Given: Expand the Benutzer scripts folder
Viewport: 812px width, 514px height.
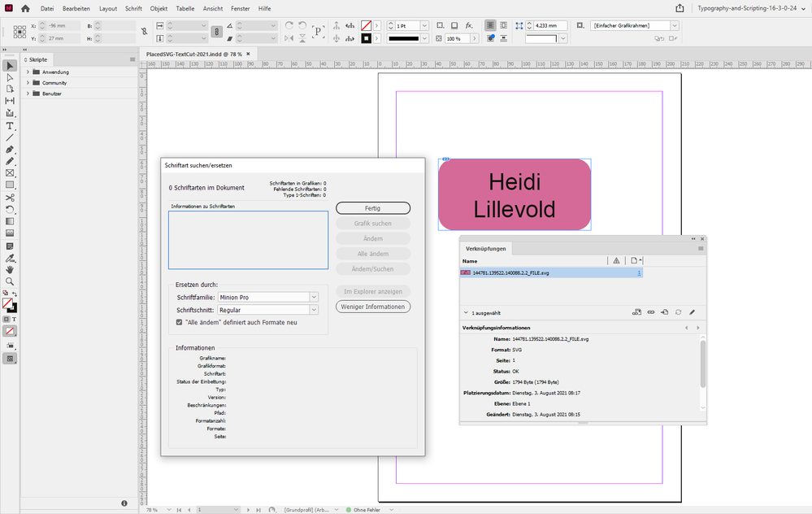Looking at the screenshot, I should (x=28, y=94).
